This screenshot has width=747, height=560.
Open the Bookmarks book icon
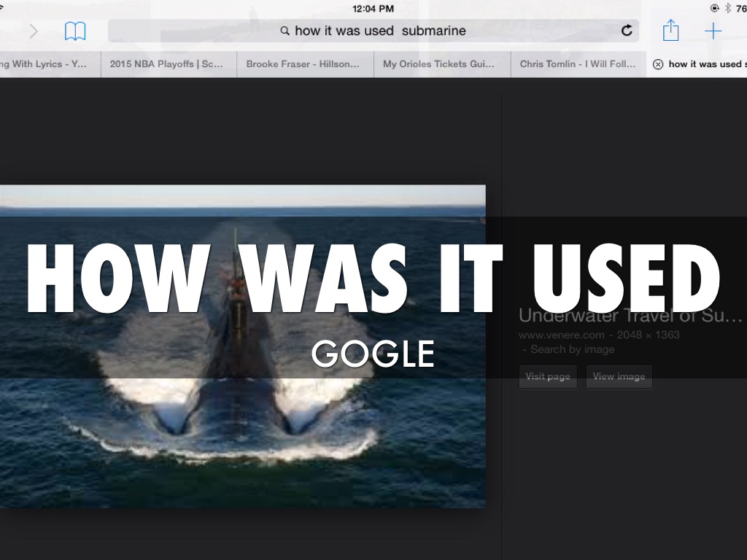(x=75, y=31)
